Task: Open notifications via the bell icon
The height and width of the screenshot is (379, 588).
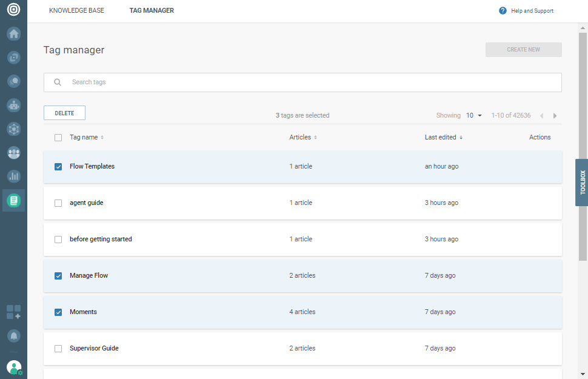Action: [13, 335]
